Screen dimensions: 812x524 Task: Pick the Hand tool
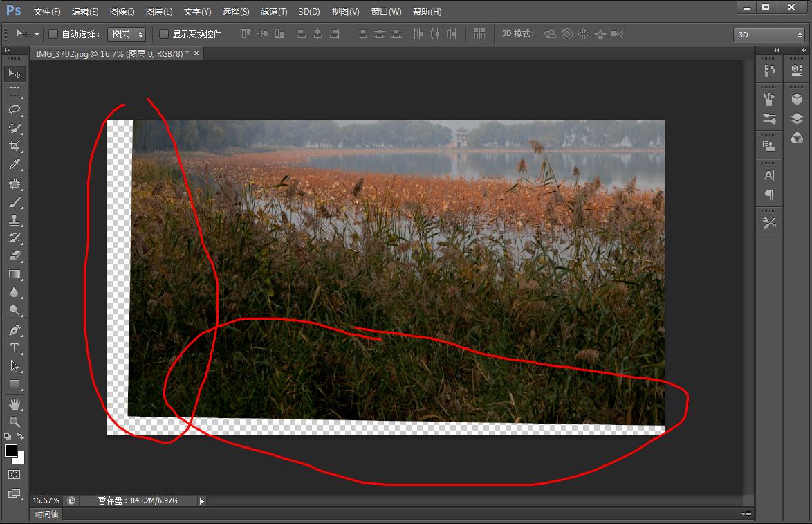15,404
